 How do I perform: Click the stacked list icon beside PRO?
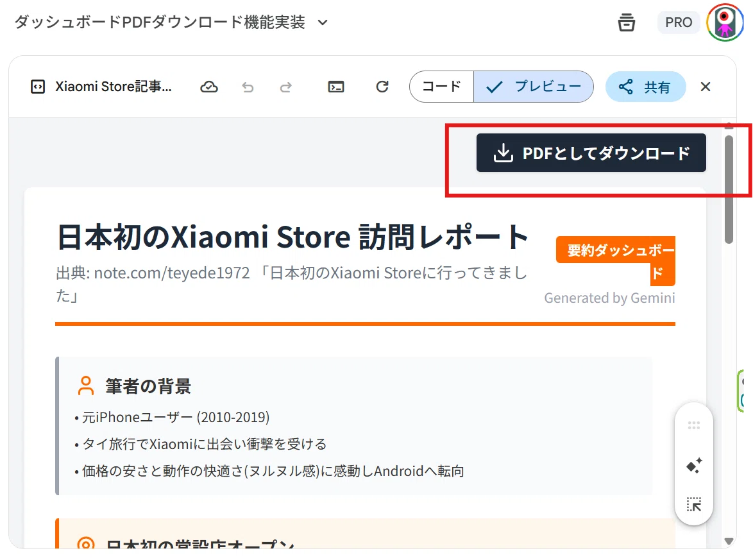coord(626,22)
